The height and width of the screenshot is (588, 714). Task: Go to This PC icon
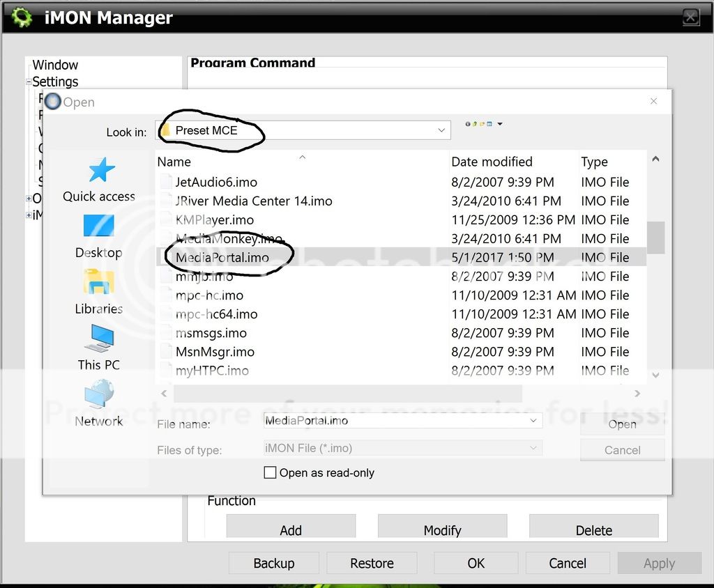pos(98,339)
